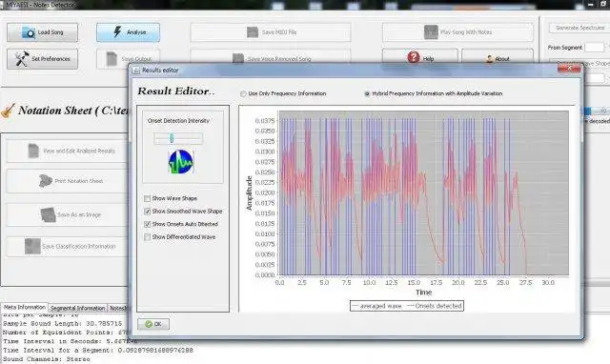
Task: Click the blue waveform globe icon
Action: click(x=181, y=162)
